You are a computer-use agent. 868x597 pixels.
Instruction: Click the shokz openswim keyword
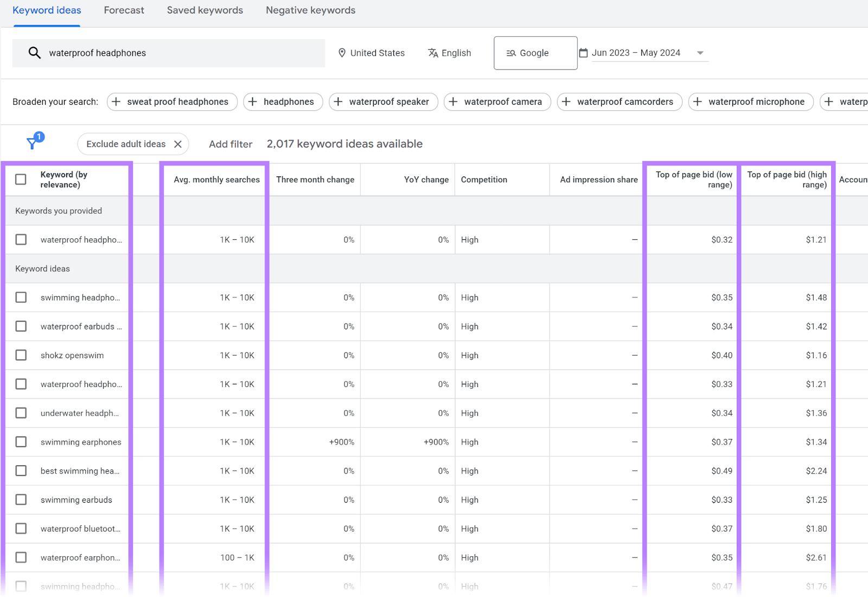[72, 355]
